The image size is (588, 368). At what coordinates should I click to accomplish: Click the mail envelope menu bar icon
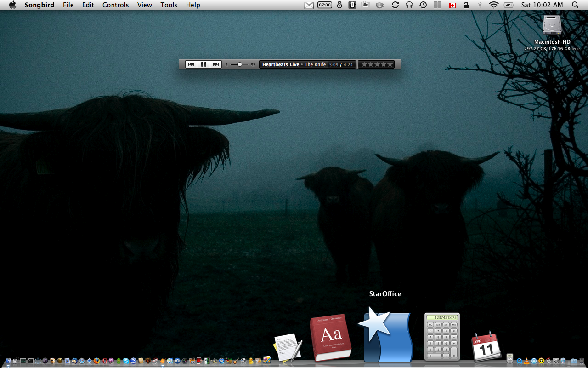(x=309, y=5)
